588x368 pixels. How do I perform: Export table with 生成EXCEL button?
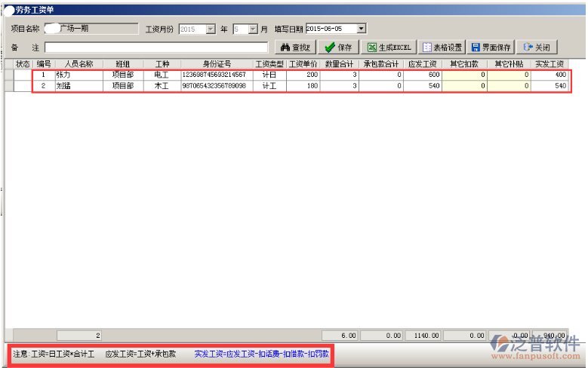[389, 48]
